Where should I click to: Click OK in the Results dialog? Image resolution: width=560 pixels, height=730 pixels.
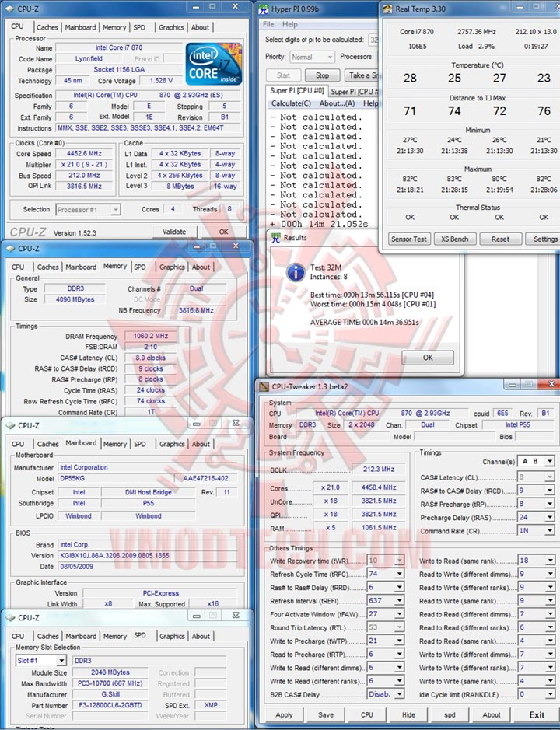[x=428, y=358]
